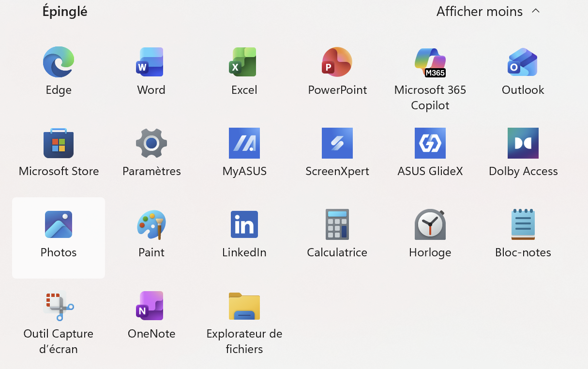Launch Paint palette icon
The width and height of the screenshot is (588, 369).
coord(151,224)
